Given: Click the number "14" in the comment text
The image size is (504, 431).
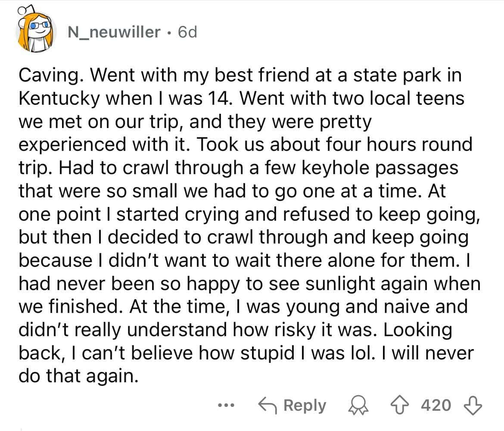Looking at the screenshot, I should 226,99.
